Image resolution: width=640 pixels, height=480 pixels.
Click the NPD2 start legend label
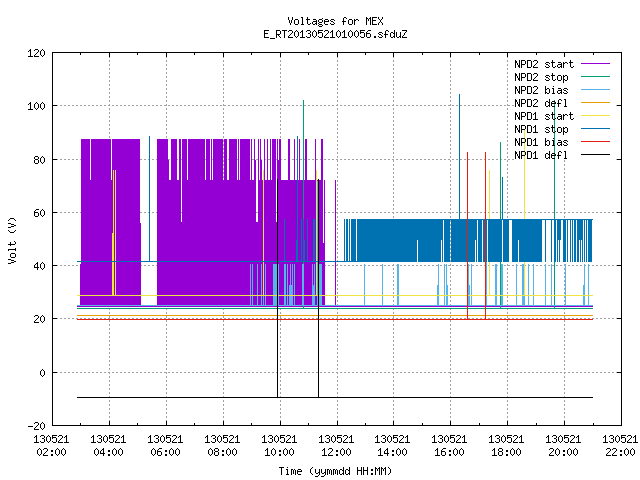[544, 64]
